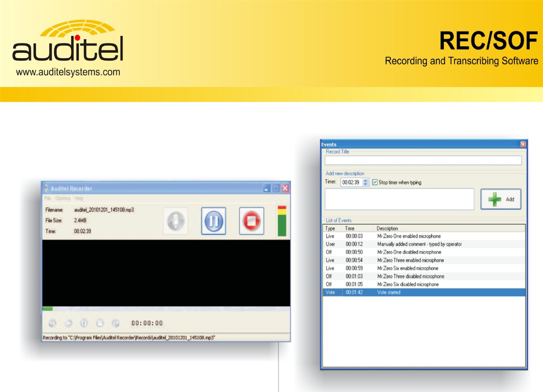The image size is (543, 392).
Task: Select event Mr Zero Three disabled microphone
Action: click(x=424, y=276)
